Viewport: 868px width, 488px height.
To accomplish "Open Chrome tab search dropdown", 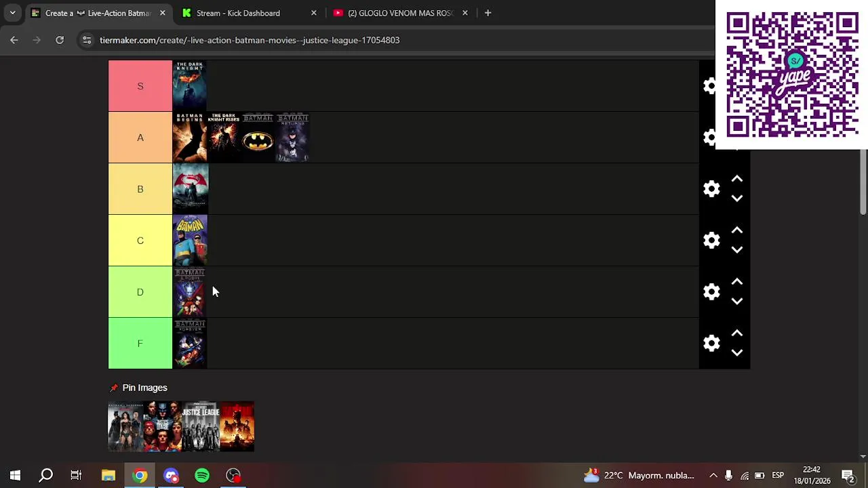I will point(12,13).
